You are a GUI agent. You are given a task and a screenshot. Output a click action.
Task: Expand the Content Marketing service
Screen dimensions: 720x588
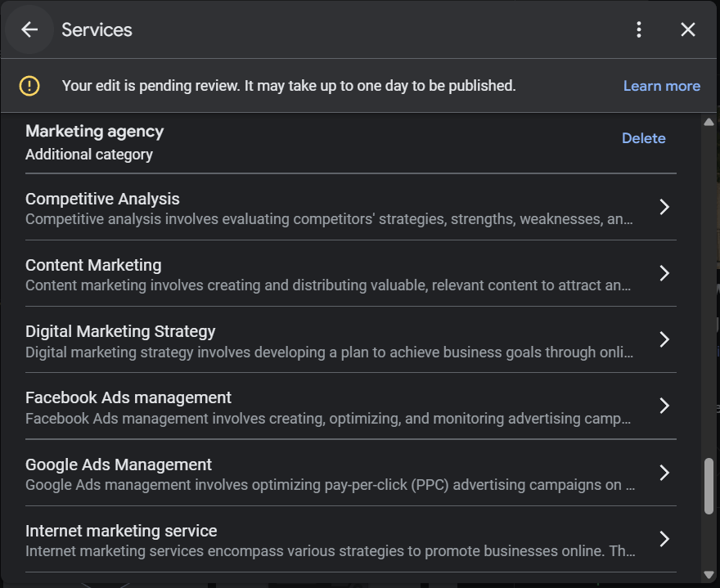coord(664,273)
